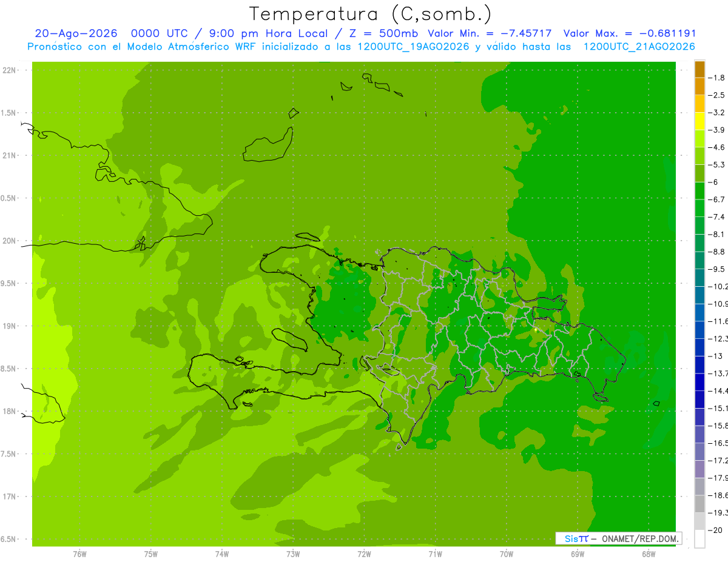728x562 pixels.
Task: Click the green color band between -6.7 and -7.4
Action: tap(699, 208)
